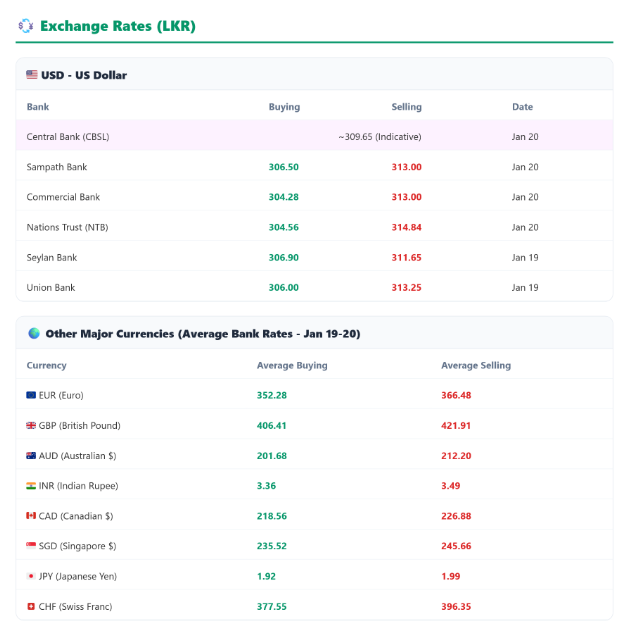
Task: Click the Buying column header in USD table
Action: coord(284,107)
